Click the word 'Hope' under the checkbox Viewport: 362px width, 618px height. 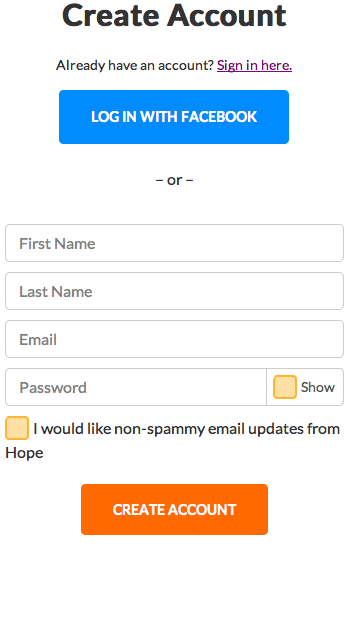[x=24, y=453]
